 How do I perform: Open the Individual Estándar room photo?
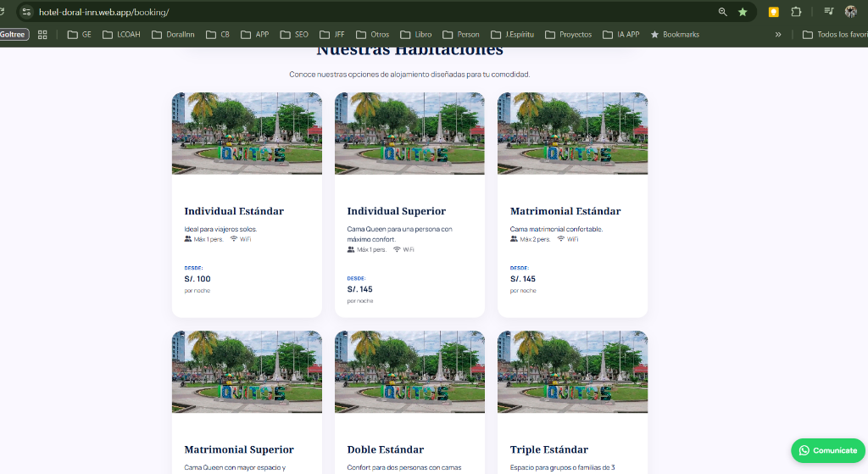247,133
